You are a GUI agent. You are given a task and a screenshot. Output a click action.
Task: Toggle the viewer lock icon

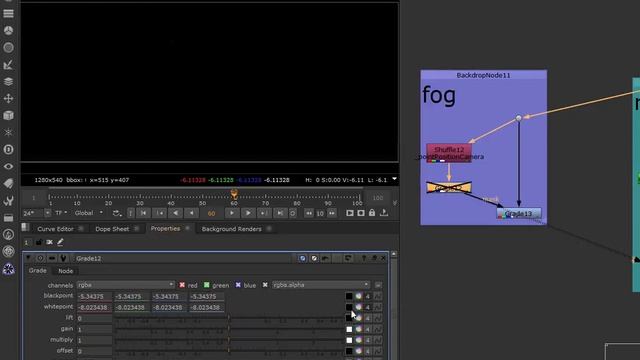(372, 213)
